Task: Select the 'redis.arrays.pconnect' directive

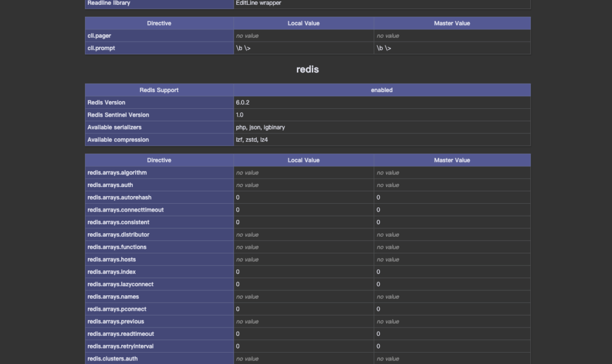Action: tap(117, 310)
